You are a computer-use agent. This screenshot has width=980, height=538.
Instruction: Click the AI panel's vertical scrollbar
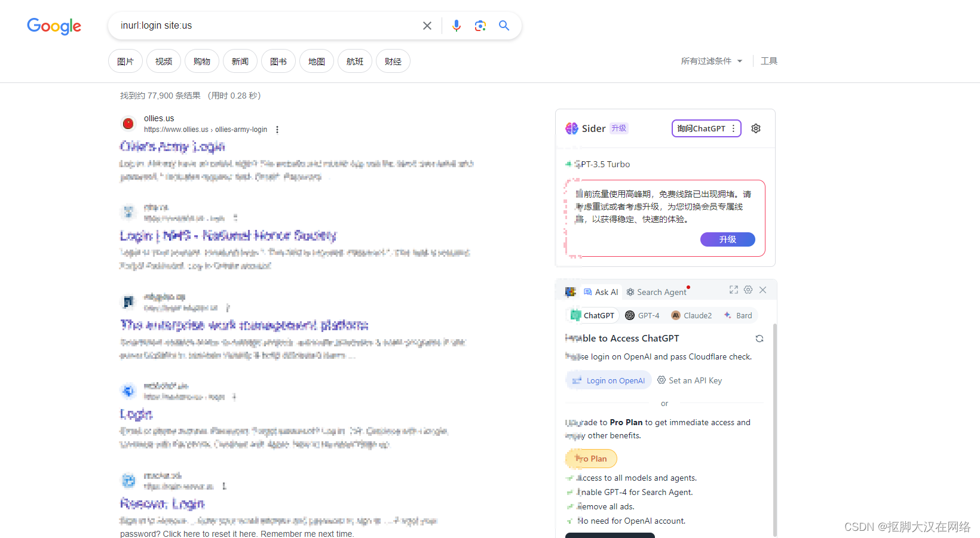coord(775,430)
